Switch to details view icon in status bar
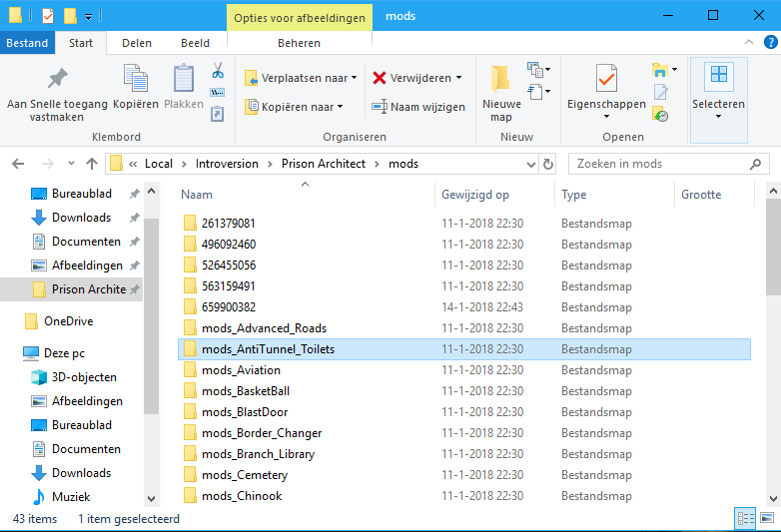 tap(745, 519)
